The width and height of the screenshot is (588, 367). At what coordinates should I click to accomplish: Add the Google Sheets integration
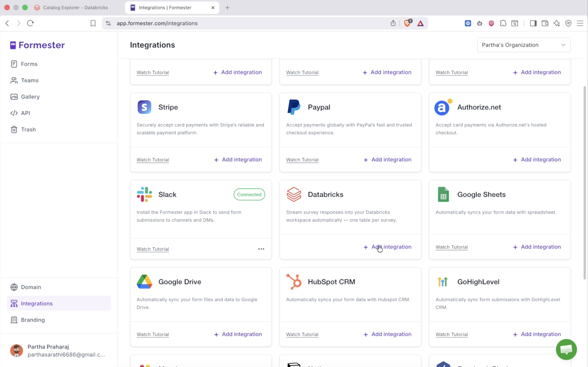coord(537,247)
